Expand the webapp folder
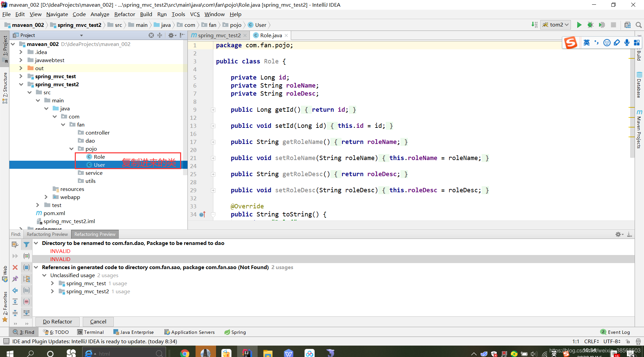 tap(46, 197)
